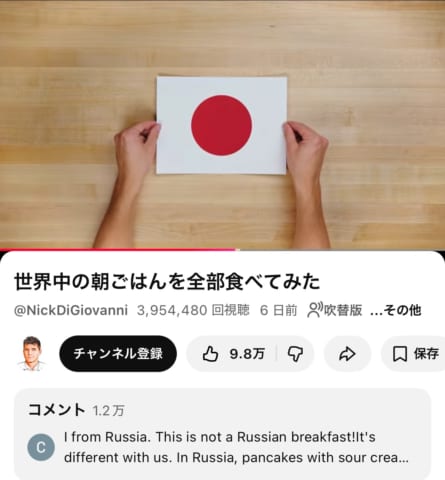Expand the コメント section header
Image resolution: width=445 pixels, height=480 pixels.
(57, 410)
